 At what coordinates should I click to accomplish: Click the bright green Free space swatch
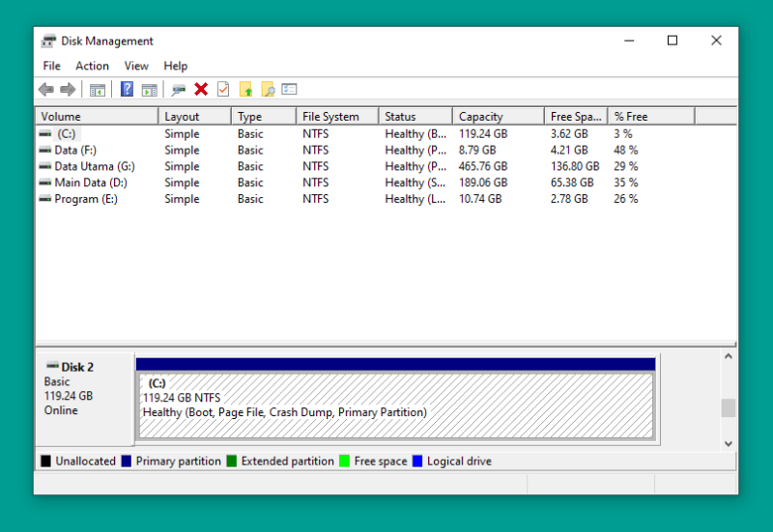click(345, 462)
